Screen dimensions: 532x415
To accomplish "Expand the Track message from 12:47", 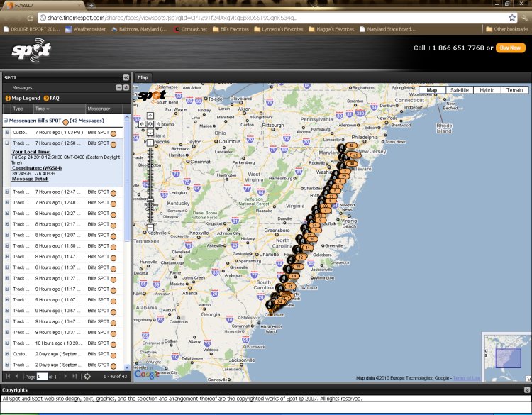I will [7, 192].
